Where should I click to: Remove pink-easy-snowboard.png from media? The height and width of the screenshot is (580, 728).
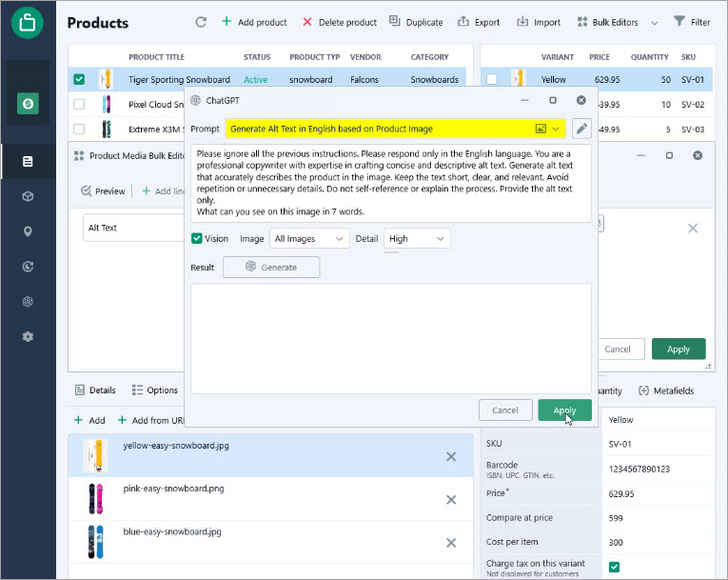point(451,500)
